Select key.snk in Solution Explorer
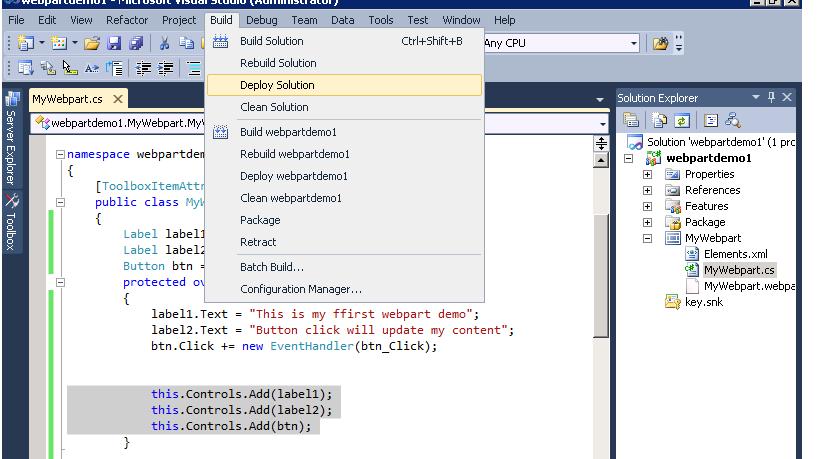 (x=704, y=302)
